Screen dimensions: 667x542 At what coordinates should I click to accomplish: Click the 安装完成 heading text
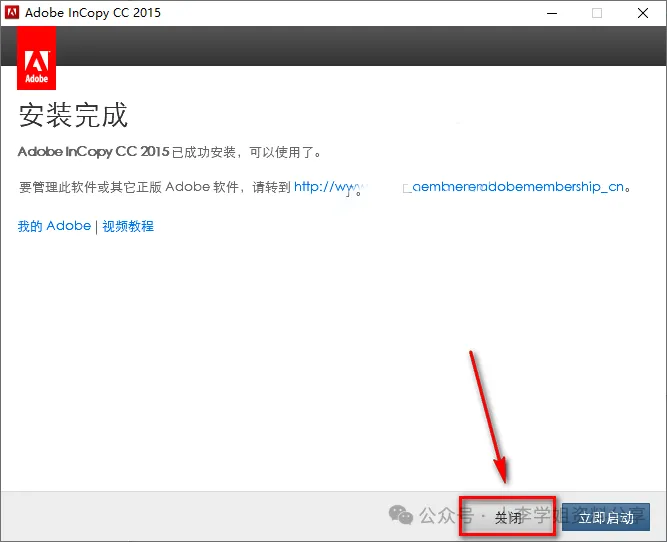73,115
